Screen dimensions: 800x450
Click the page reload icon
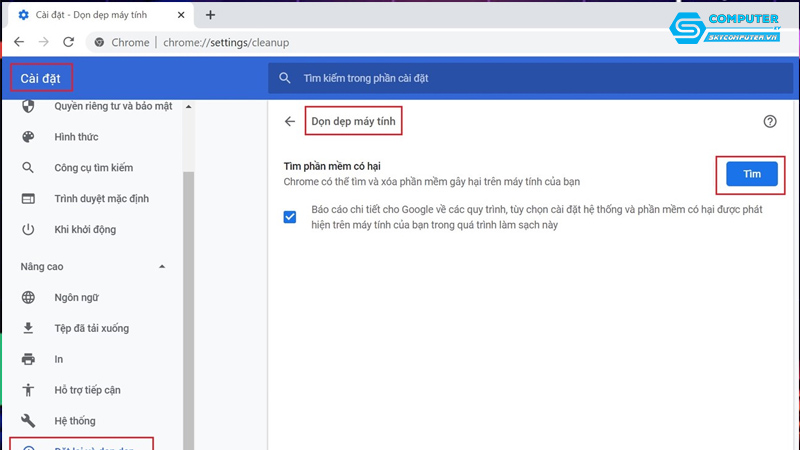(68, 43)
